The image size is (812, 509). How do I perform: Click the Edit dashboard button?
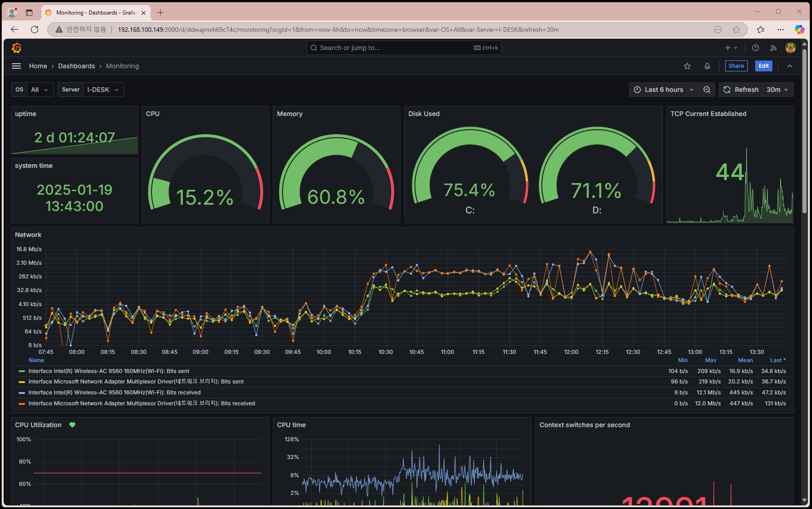point(764,66)
